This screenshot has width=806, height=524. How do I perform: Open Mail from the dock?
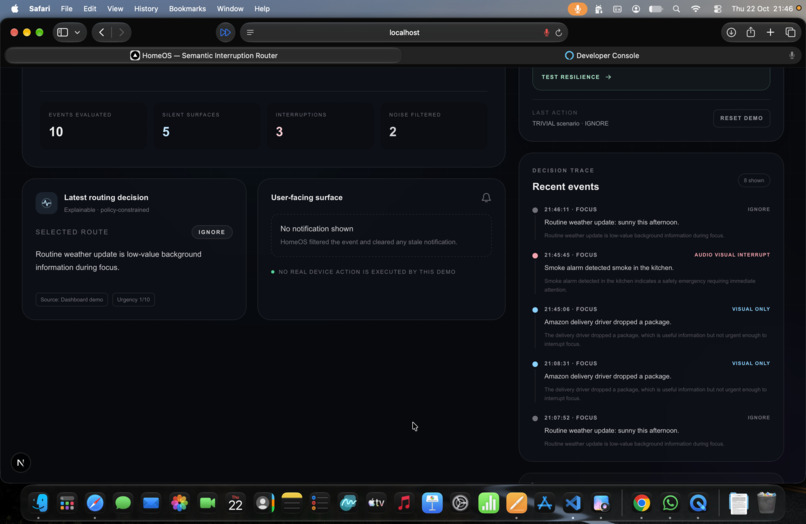coord(151,503)
